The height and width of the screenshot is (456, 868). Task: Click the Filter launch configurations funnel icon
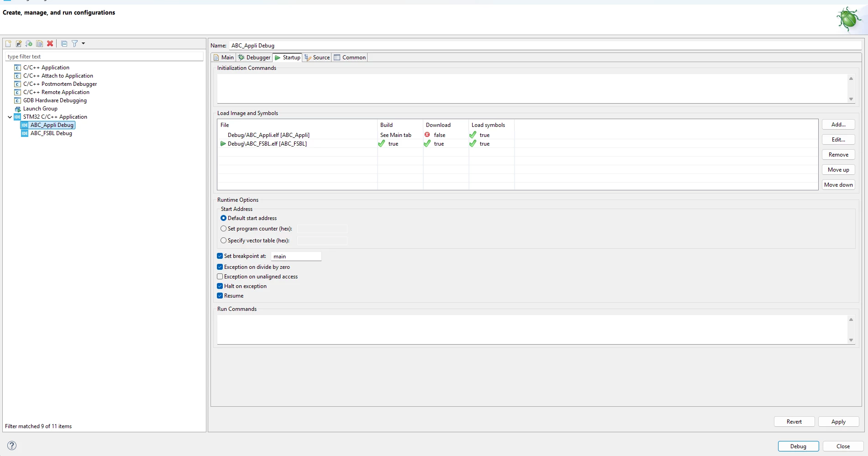coord(75,44)
